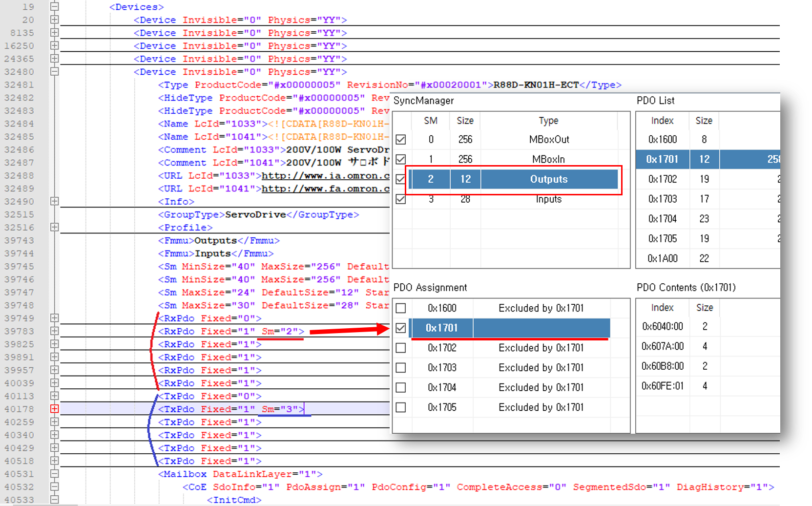The width and height of the screenshot is (812, 506).
Task: Select the MBoxIn row in SyncManager
Action: pyautogui.click(x=548, y=159)
